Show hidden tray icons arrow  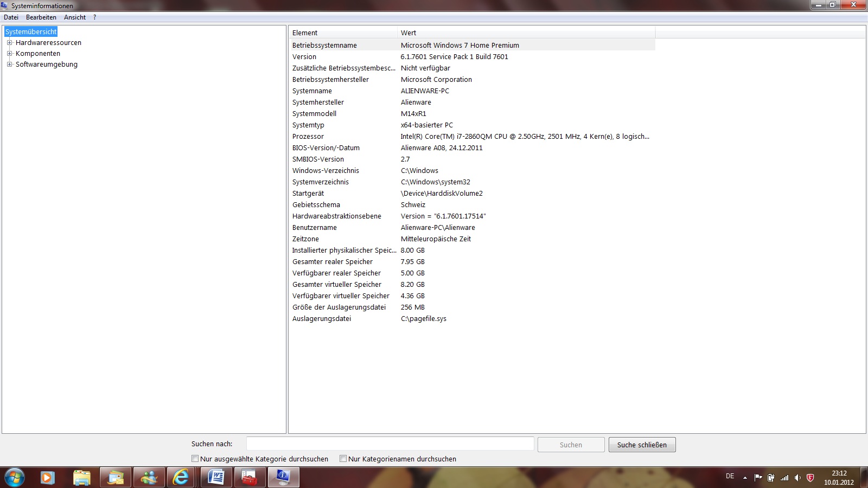click(745, 478)
